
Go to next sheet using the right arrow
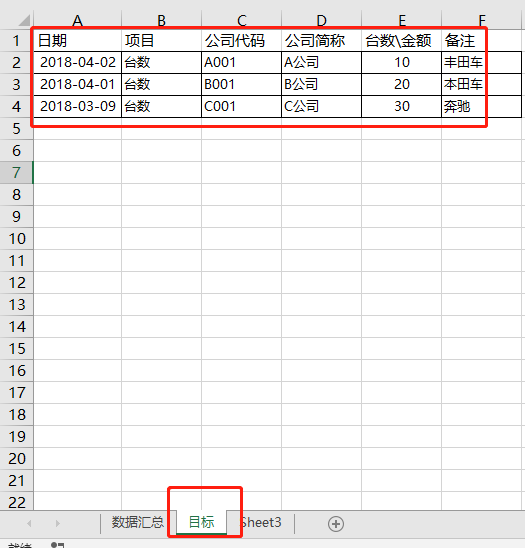click(58, 523)
